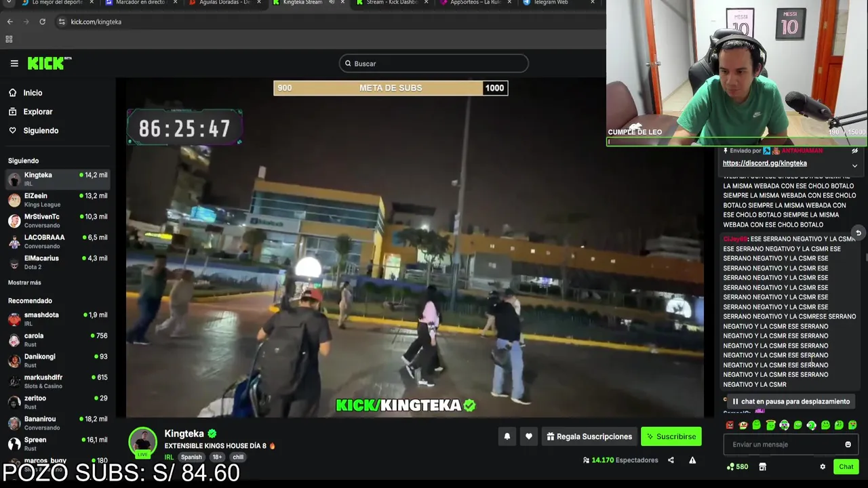Click the green Chat send button
868x488 pixels.
pyautogui.click(x=846, y=466)
